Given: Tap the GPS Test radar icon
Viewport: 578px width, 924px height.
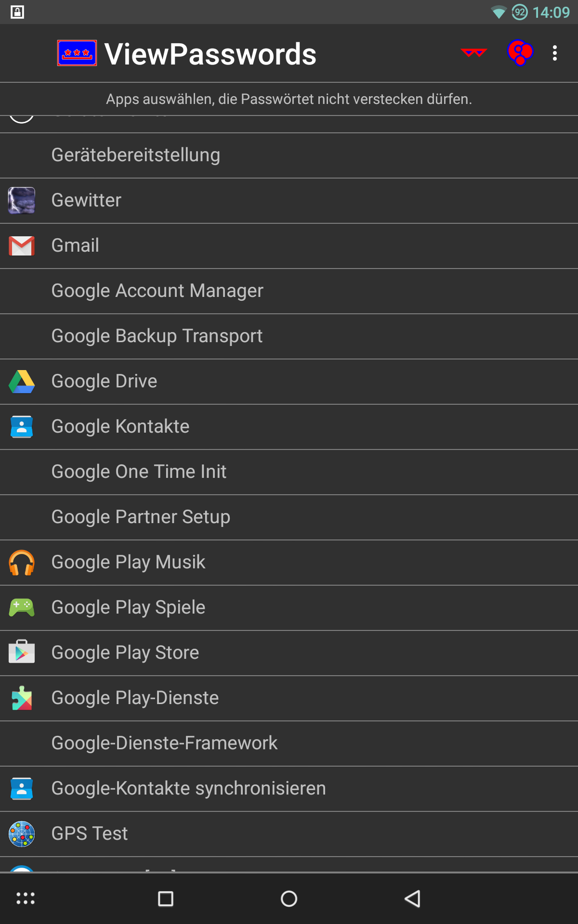Looking at the screenshot, I should click(22, 834).
